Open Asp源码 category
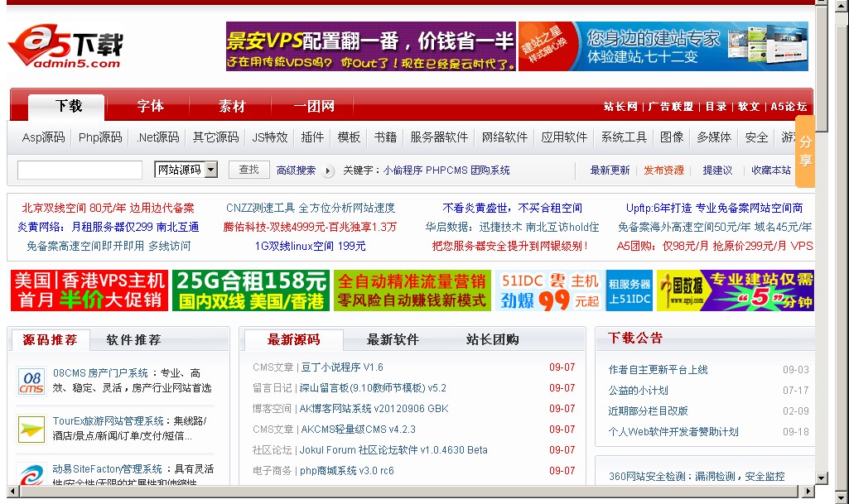This screenshot has width=849, height=504. 43,137
